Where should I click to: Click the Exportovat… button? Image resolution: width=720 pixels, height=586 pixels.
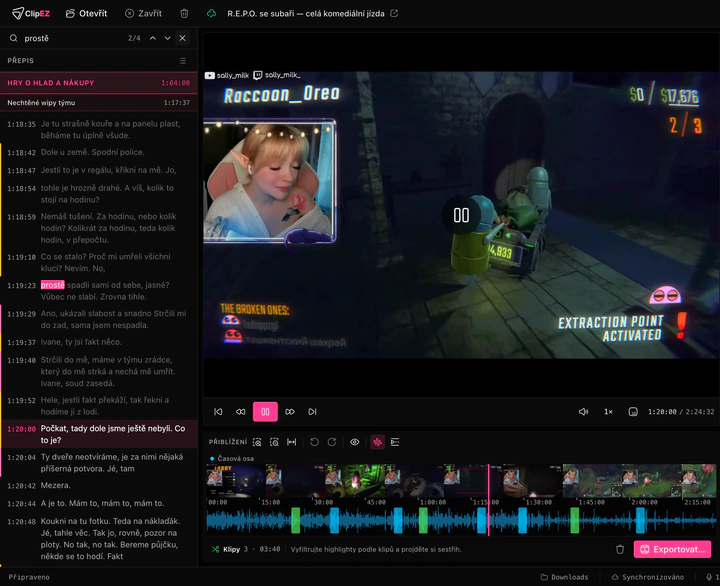click(673, 549)
